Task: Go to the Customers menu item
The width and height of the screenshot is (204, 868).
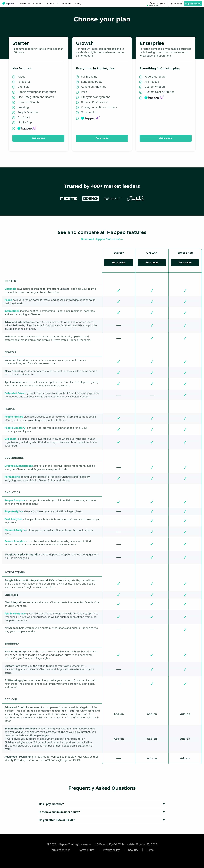Action: pyautogui.click(x=66, y=4)
